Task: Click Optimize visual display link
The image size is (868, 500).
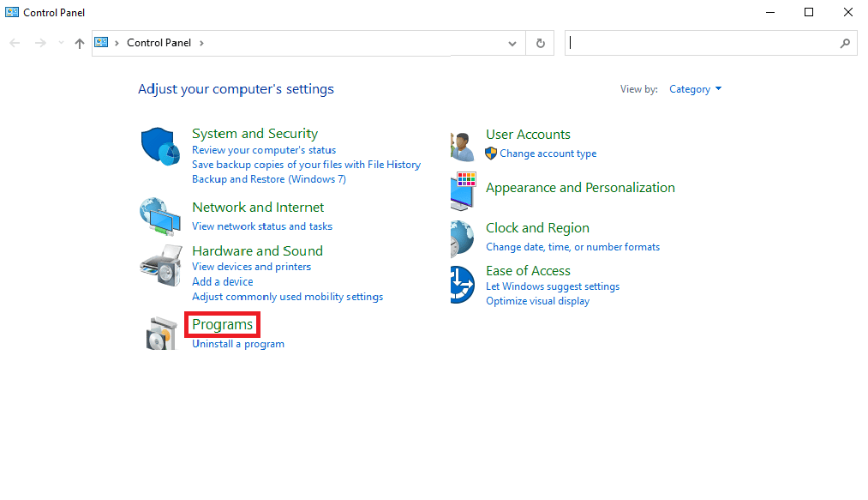Action: 537,301
